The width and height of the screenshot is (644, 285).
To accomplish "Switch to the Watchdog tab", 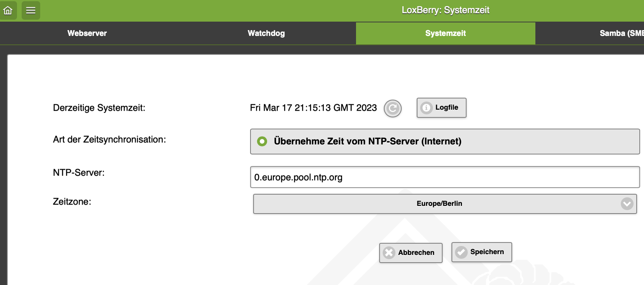I will coord(266,33).
